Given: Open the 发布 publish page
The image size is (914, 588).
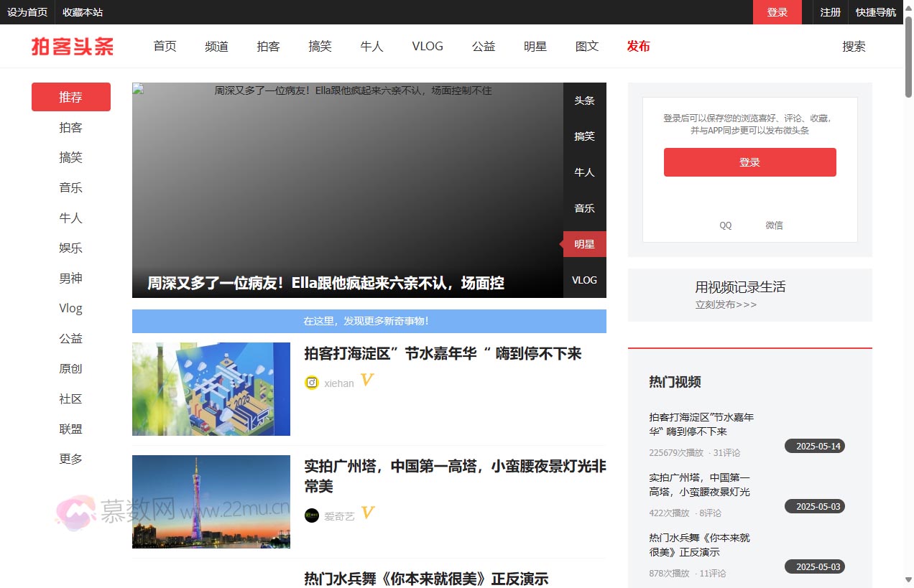Looking at the screenshot, I should click(638, 46).
